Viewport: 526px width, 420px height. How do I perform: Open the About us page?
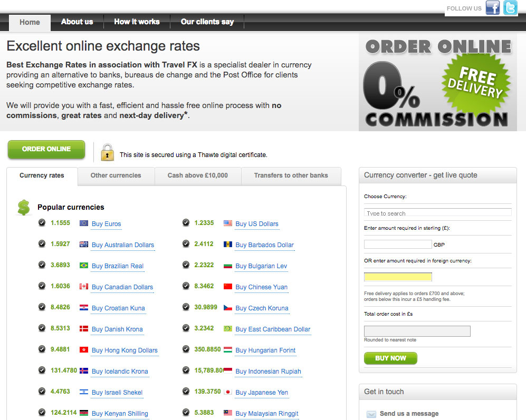click(x=77, y=22)
